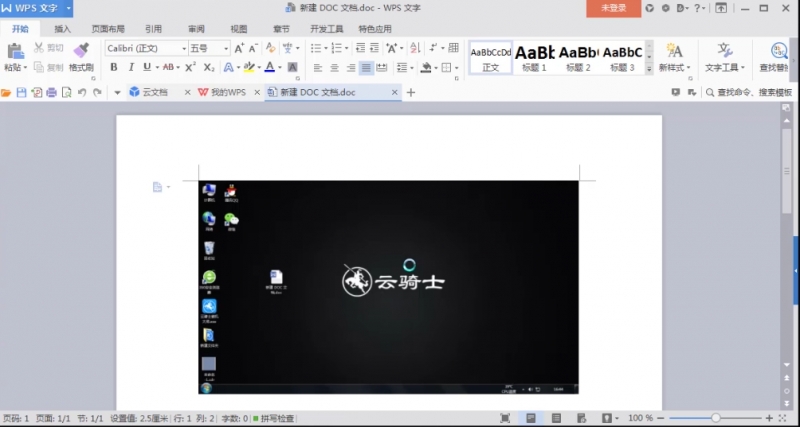Open the 文字工具 text tools dropdown

coord(725,67)
